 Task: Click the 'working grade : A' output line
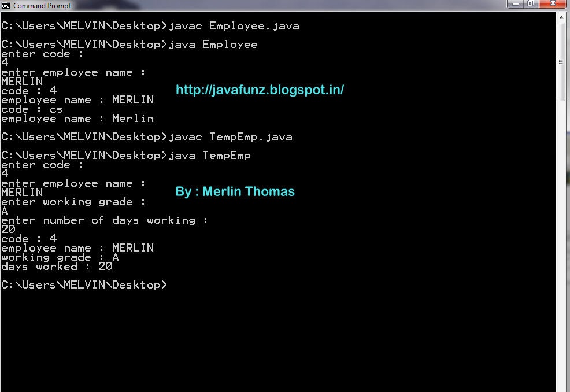pos(60,257)
